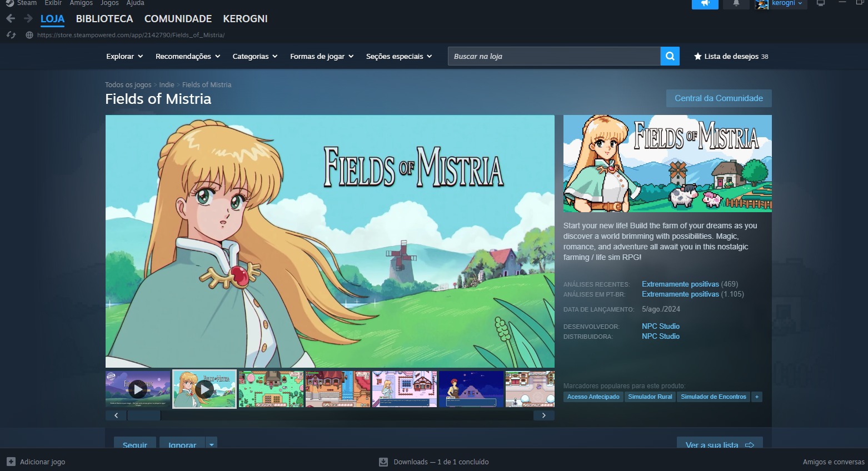868x471 pixels.
Task: Click the plus icon to add tags
Action: pos(756,397)
